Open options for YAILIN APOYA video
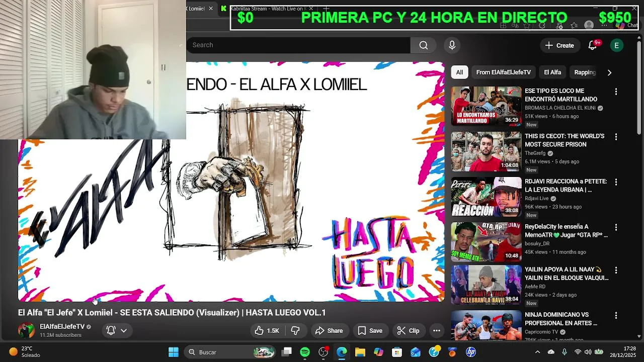The height and width of the screenshot is (362, 644). 616,270
